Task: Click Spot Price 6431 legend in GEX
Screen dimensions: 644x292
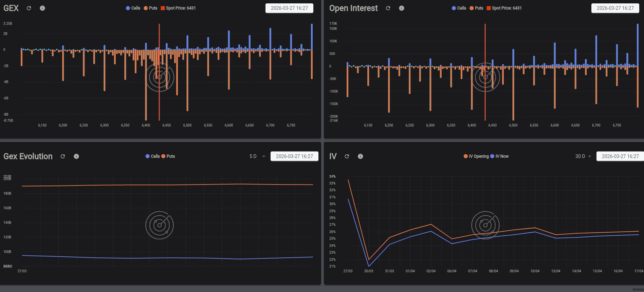Action: pyautogui.click(x=178, y=8)
